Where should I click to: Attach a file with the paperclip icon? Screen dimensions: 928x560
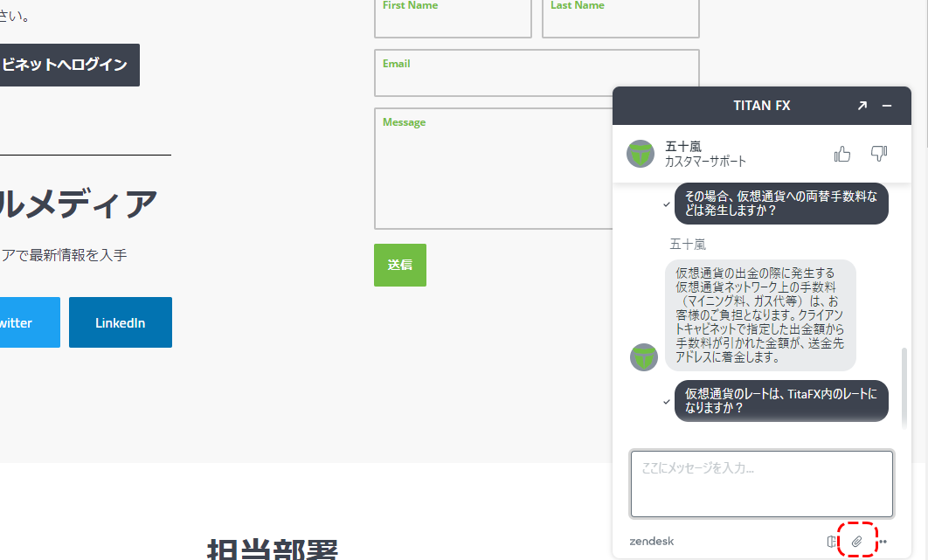click(x=856, y=541)
